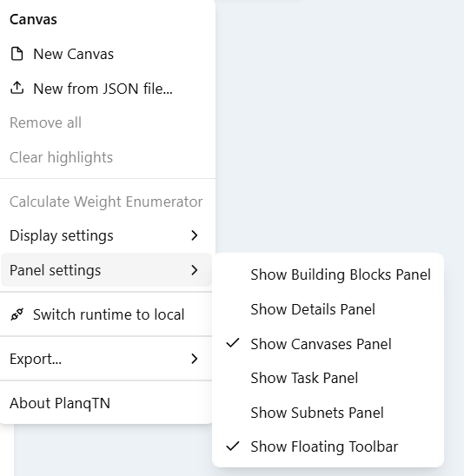Click the Clear highlights entry
Screen dimensions: 464x476
106,157
